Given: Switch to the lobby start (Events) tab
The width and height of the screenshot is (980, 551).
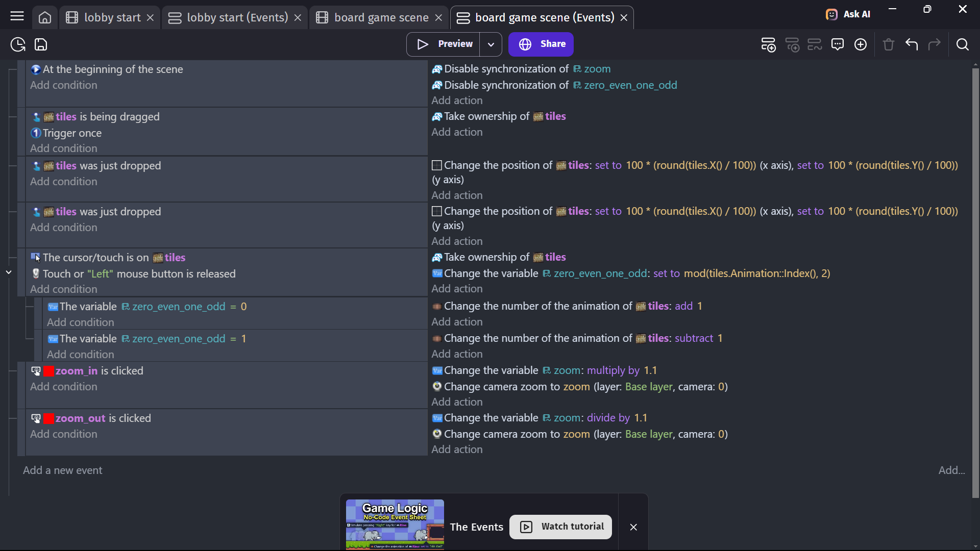Looking at the screenshot, I should pyautogui.click(x=237, y=17).
